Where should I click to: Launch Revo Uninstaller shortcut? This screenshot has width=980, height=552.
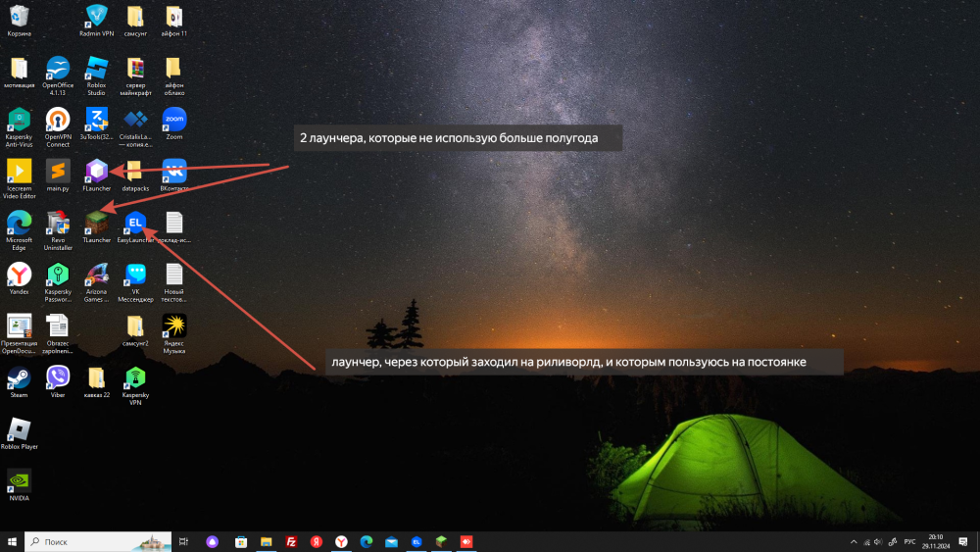click(58, 230)
